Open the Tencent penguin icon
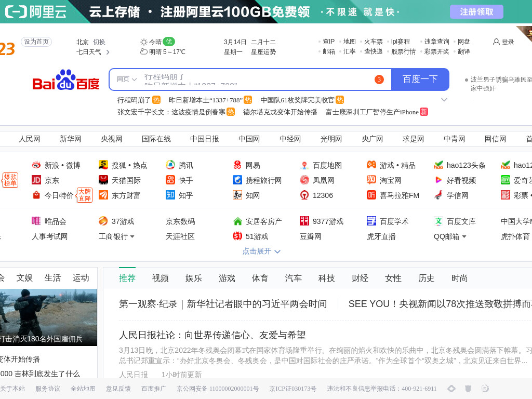Viewport: 532px width, 399px height. [x=170, y=165]
